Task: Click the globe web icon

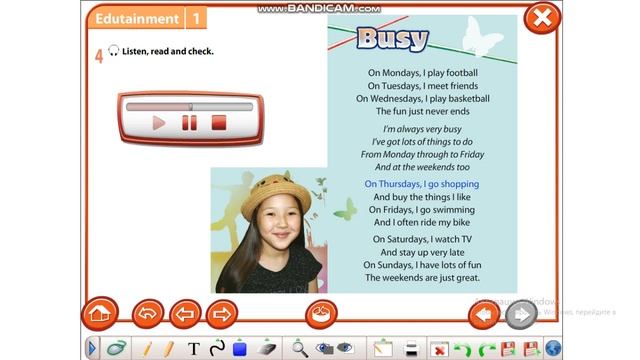Action: (x=553, y=349)
